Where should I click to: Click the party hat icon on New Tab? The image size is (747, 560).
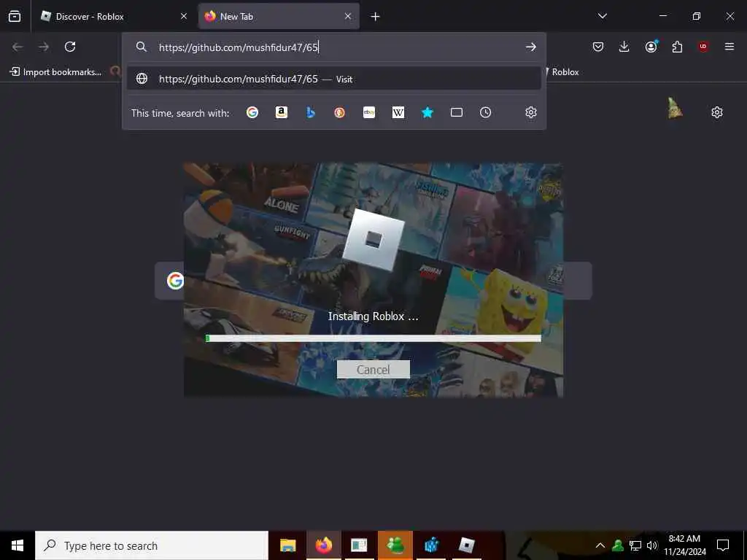coord(675,108)
